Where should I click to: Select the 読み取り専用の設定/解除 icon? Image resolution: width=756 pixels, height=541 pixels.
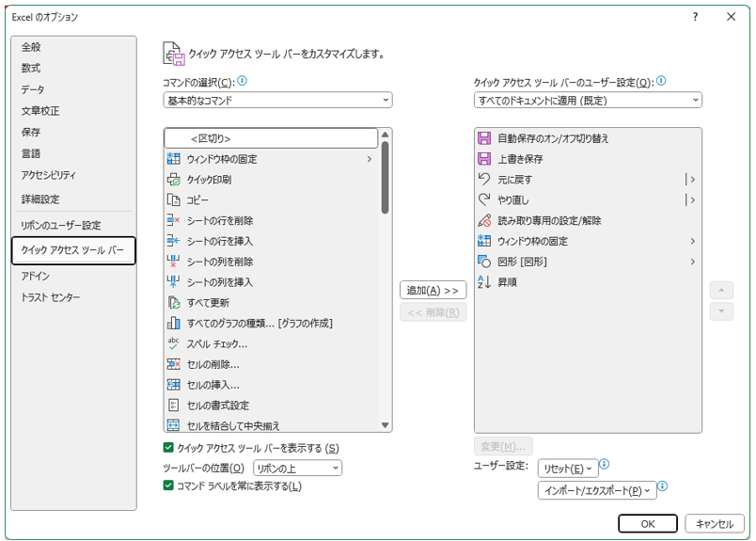point(484,220)
